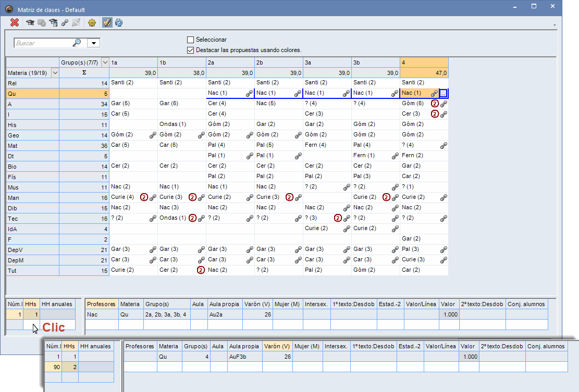Click the red X delete icon
The height and width of the screenshot is (392, 579).
(15, 22)
